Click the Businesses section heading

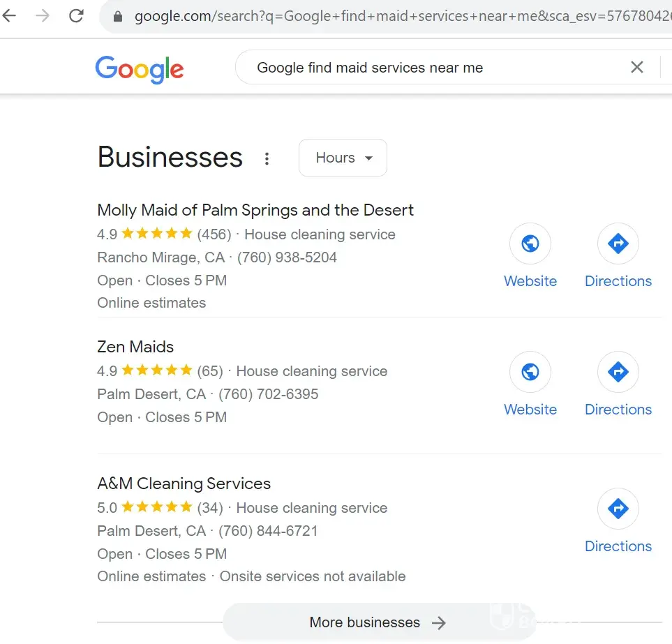click(x=170, y=158)
